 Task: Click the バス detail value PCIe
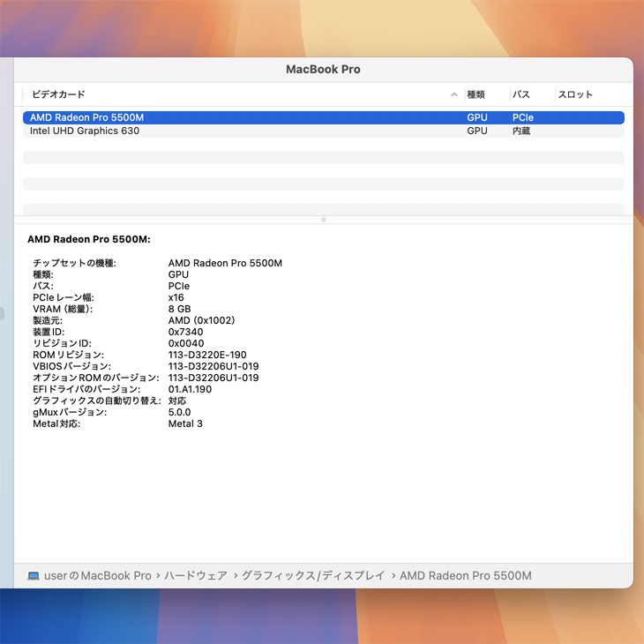(x=179, y=286)
